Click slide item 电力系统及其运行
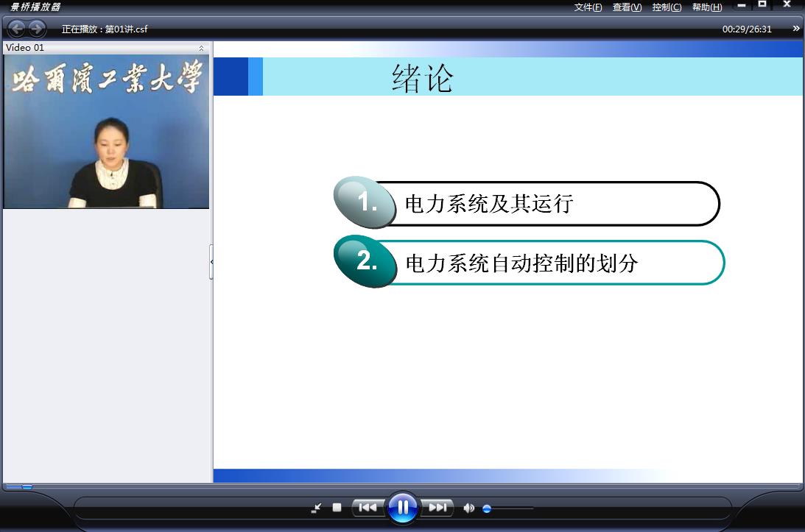 [x=527, y=204]
